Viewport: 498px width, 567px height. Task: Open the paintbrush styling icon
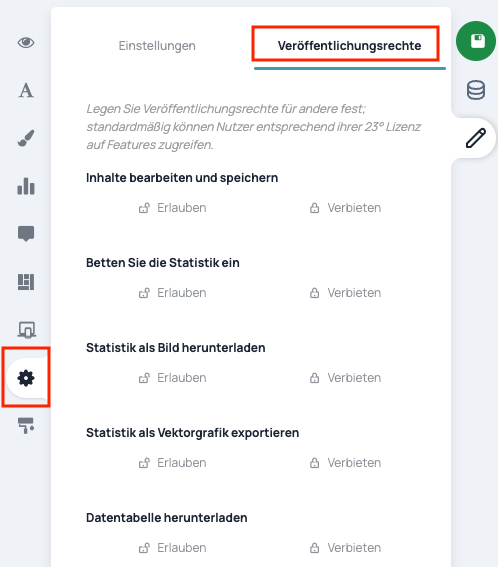26,138
